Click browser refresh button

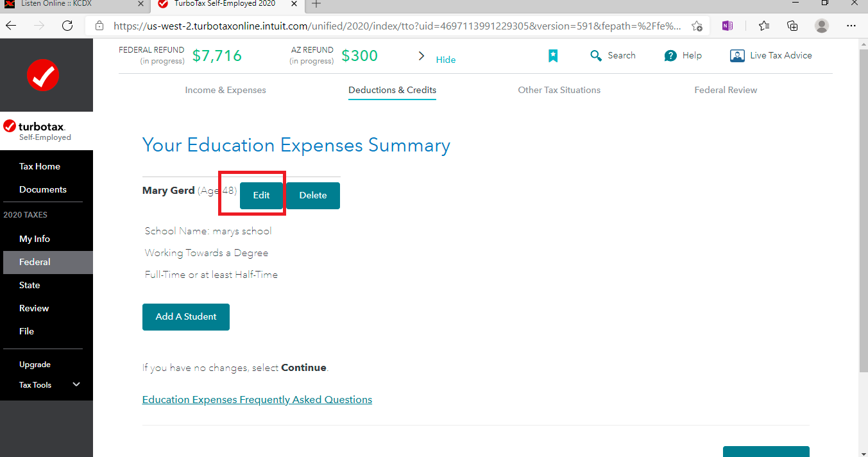click(x=67, y=26)
